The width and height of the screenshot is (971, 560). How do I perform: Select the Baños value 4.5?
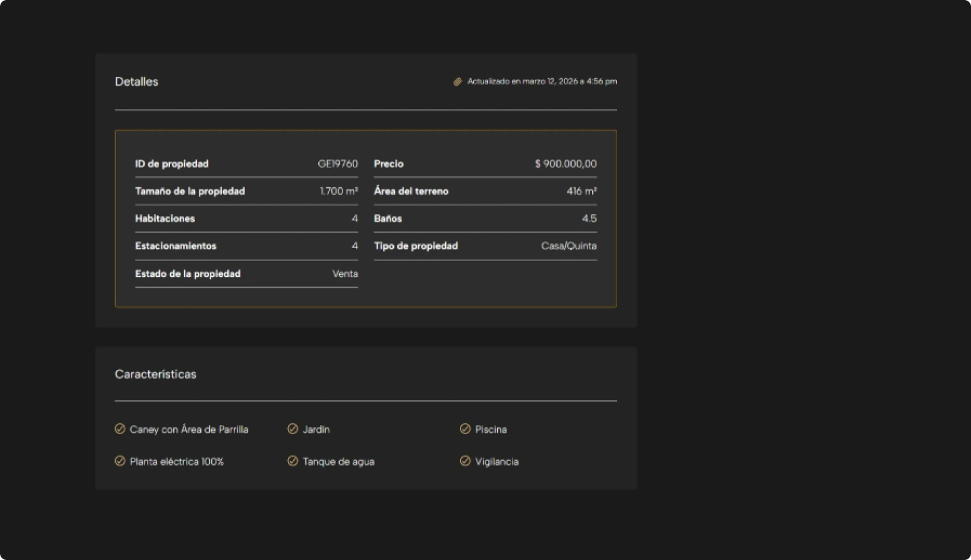[x=589, y=218]
